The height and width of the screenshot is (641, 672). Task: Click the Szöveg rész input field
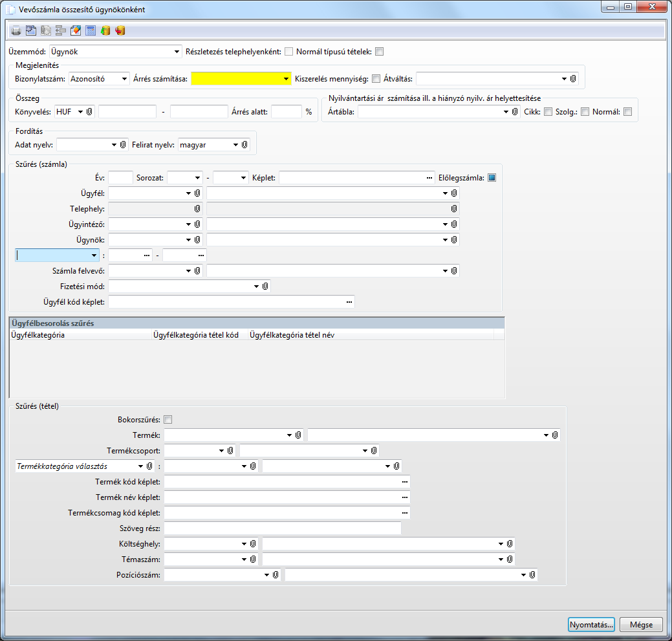(x=283, y=528)
